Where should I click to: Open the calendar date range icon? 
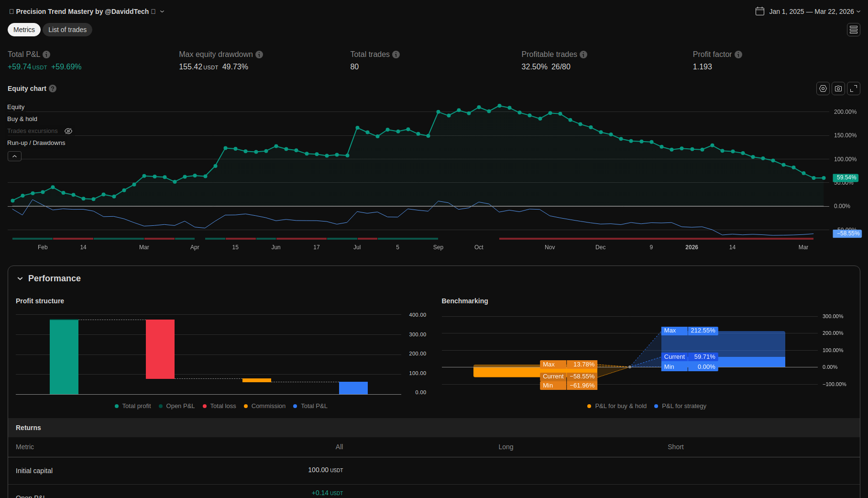(759, 11)
